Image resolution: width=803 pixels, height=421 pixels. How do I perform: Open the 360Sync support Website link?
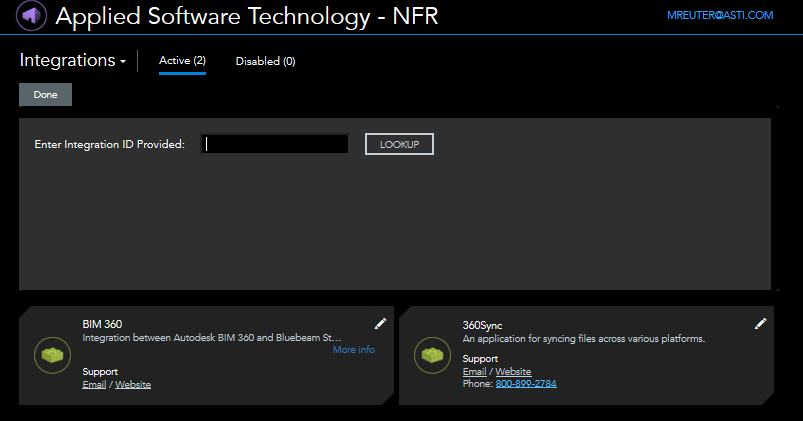pos(513,372)
